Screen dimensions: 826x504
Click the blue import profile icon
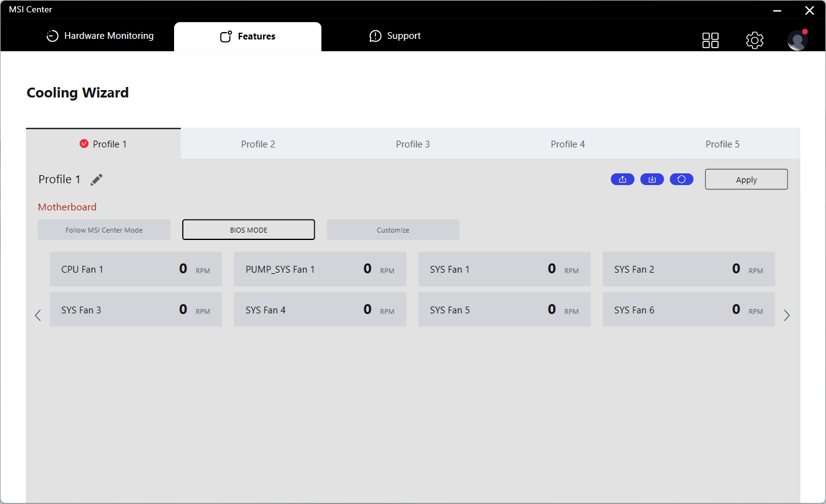[x=652, y=180]
